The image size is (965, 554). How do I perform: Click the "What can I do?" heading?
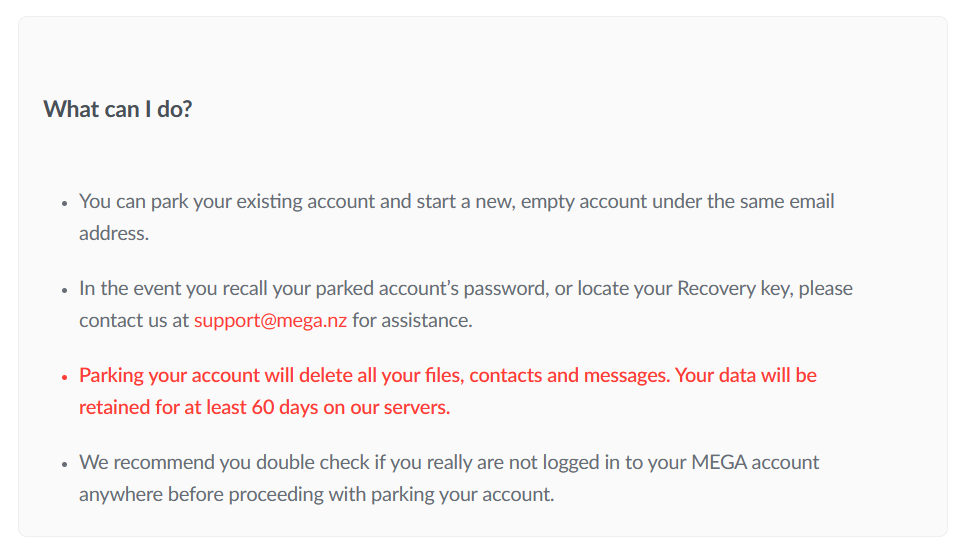point(118,109)
